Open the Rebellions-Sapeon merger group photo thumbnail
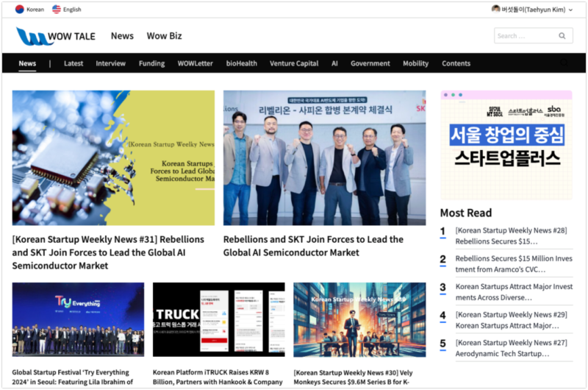 (324, 157)
